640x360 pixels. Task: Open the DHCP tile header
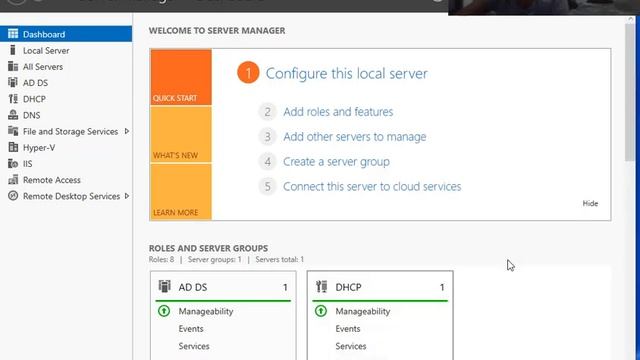pos(380,287)
